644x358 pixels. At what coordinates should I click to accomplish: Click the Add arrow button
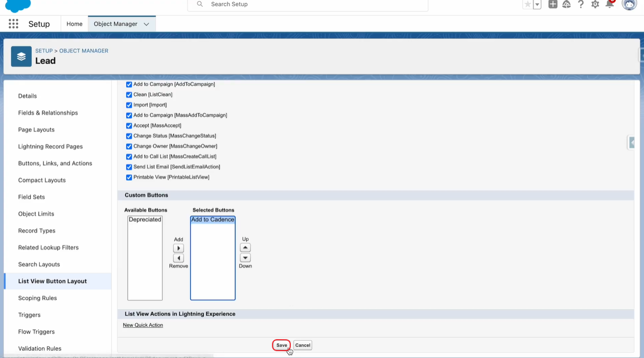point(179,248)
